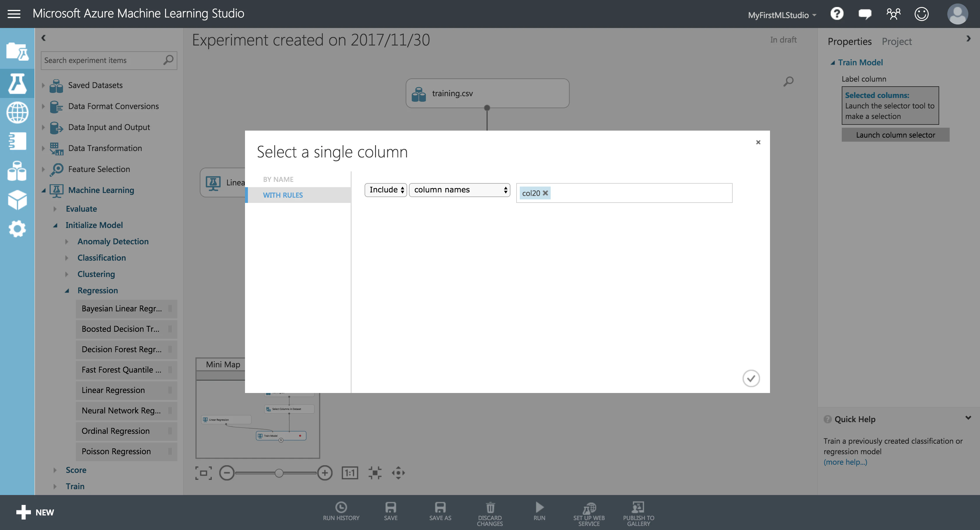Viewport: 980px width, 530px height.
Task: Open the Settings gear sidebar icon
Action: pos(17,229)
